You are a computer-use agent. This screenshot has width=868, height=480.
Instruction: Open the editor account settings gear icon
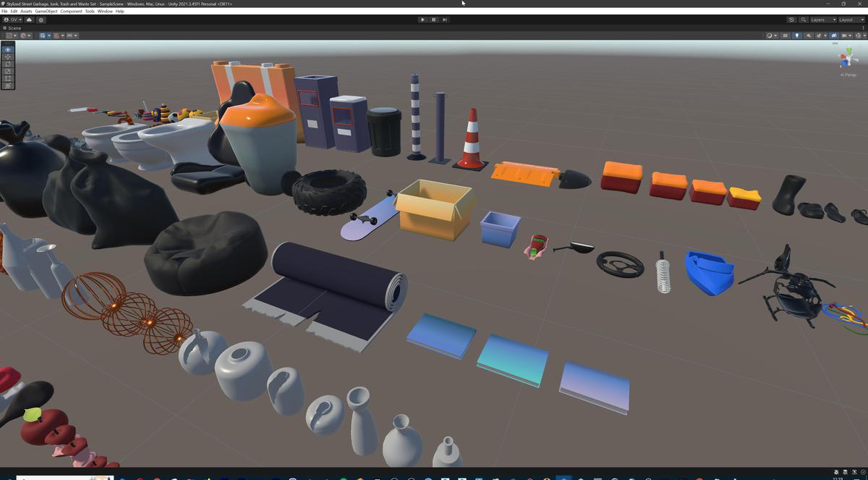[41, 20]
